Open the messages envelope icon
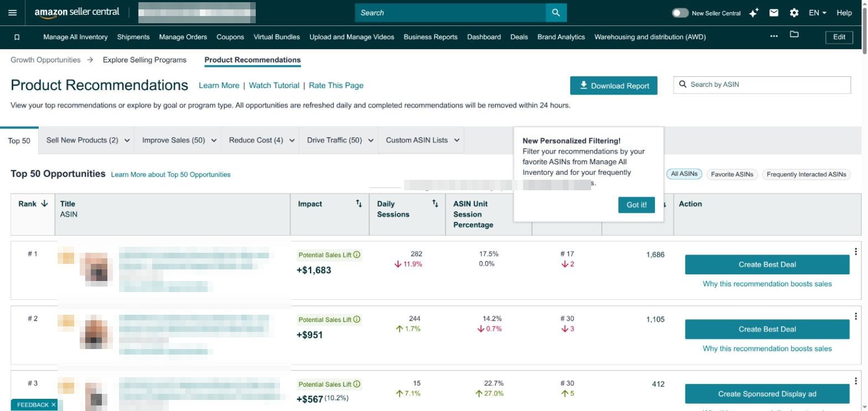Viewport: 868px width, 411px height. coord(774,13)
